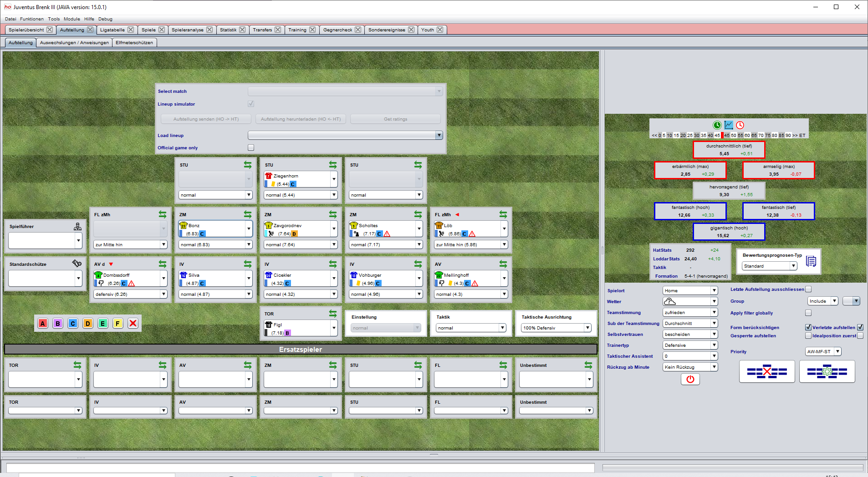Image resolution: width=868 pixels, height=477 pixels.
Task: Click swap arrows on substitute TOR slot
Action: [x=77, y=365]
